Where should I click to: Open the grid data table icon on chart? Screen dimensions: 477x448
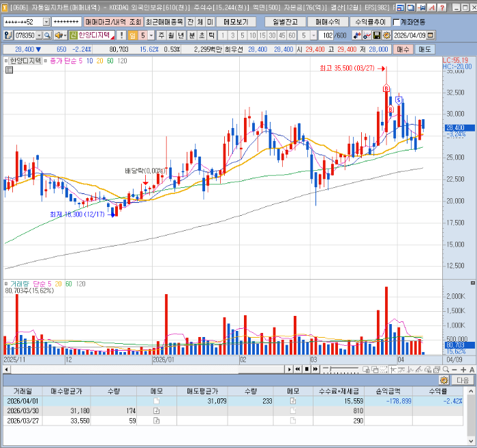(9, 70)
